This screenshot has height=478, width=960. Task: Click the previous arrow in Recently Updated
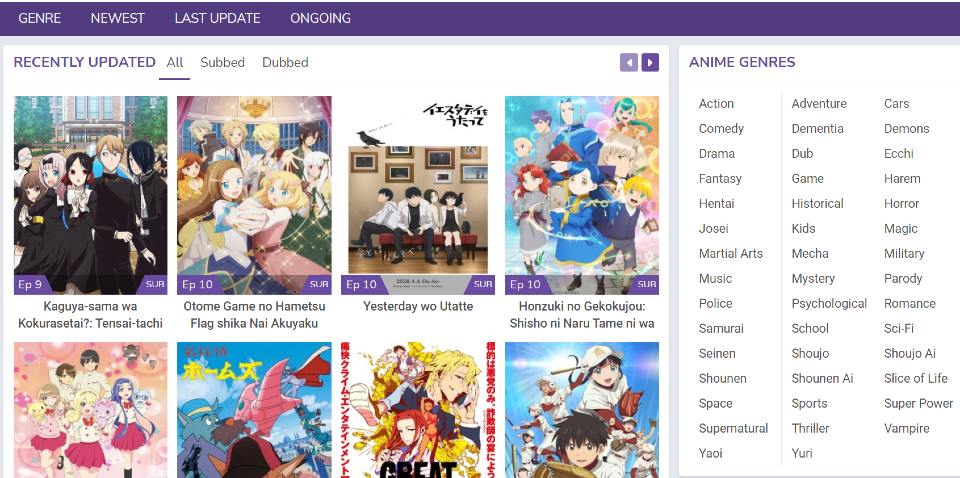pos(628,63)
